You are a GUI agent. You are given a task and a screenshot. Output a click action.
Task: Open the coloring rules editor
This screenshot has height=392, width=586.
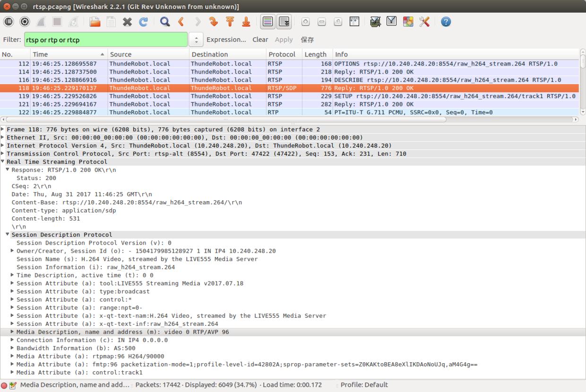click(x=408, y=22)
